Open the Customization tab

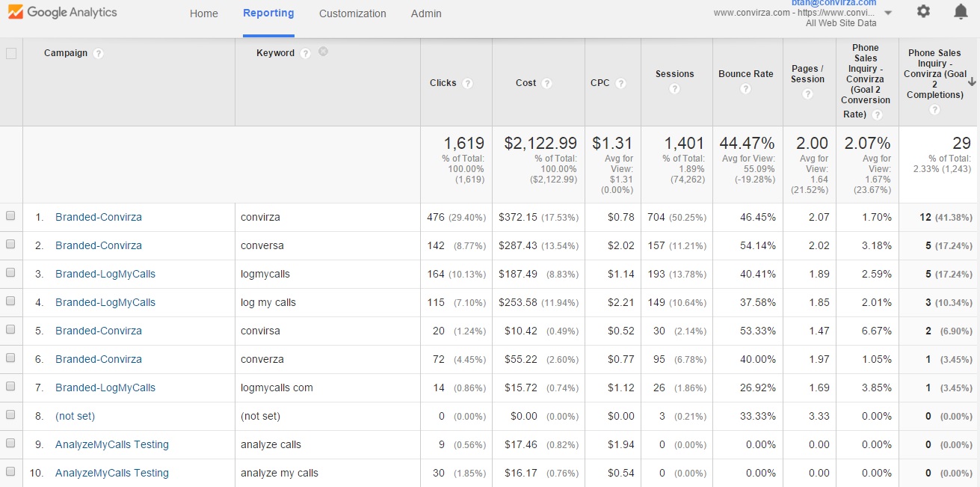pos(353,13)
